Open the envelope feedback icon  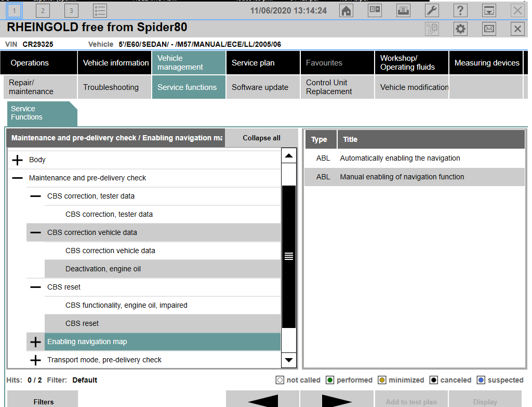click(489, 29)
